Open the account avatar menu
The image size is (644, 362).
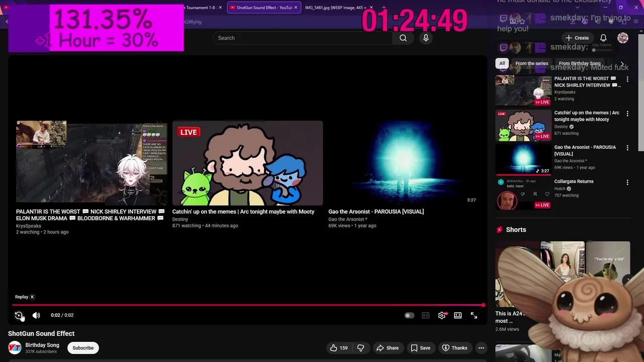(623, 38)
